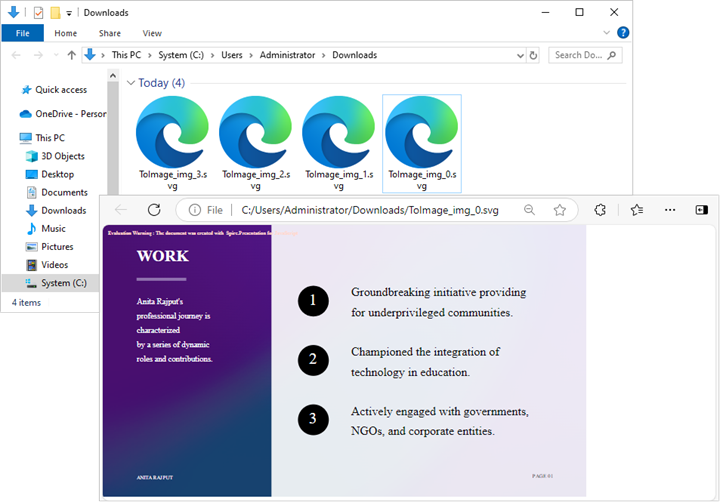Expand the ribbon with the chevron

tap(606, 33)
